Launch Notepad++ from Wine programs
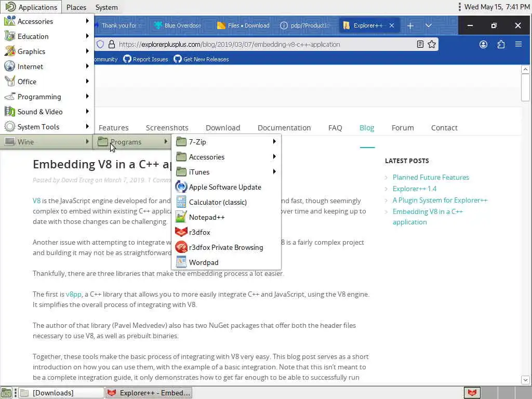Screen dimensions: 532x399 coord(227,217)
